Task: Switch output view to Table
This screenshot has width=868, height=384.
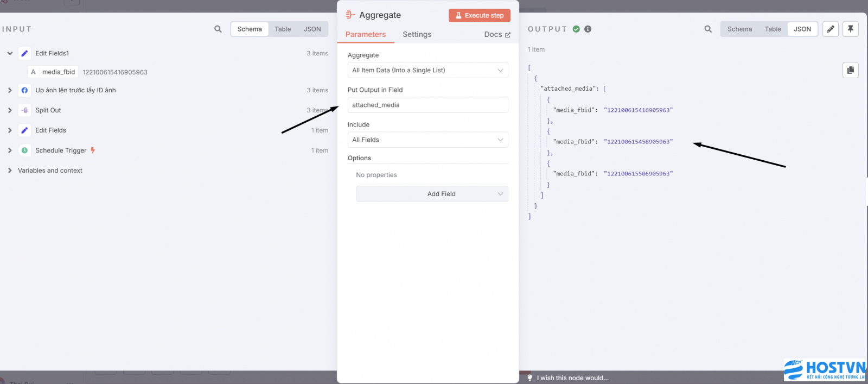Action: pos(773,29)
